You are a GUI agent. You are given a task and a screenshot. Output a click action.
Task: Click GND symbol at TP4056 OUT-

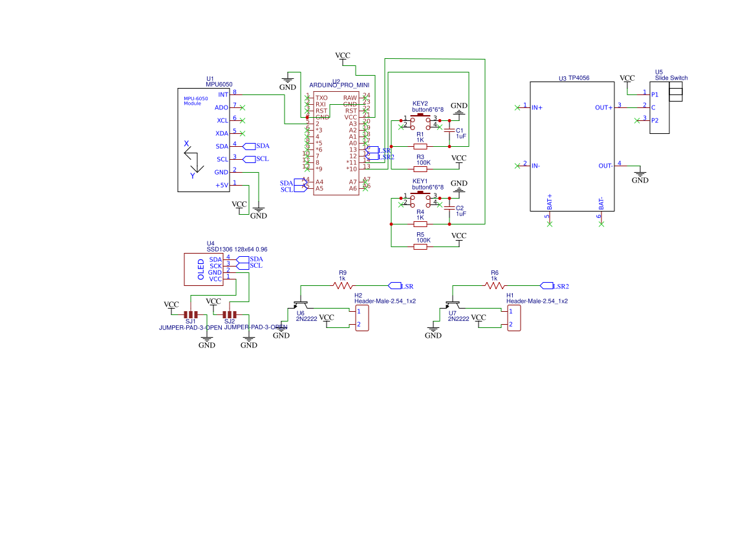click(x=640, y=175)
